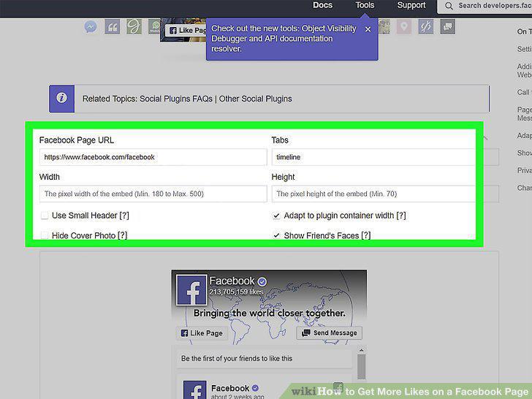Click the Facebook Page URL field
Viewport: 532px width, 399px height.
click(153, 157)
